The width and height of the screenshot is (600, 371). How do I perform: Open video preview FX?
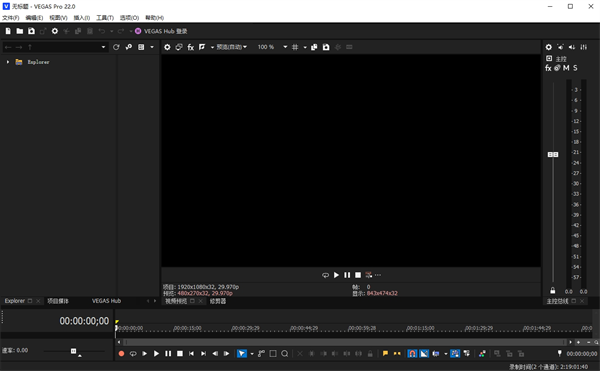(x=191, y=47)
